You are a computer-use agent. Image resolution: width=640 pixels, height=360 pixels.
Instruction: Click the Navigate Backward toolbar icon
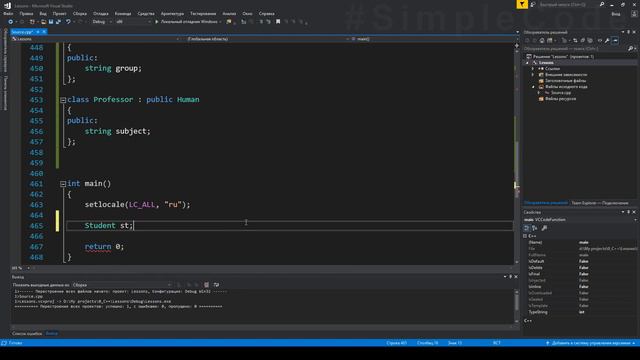click(11, 22)
